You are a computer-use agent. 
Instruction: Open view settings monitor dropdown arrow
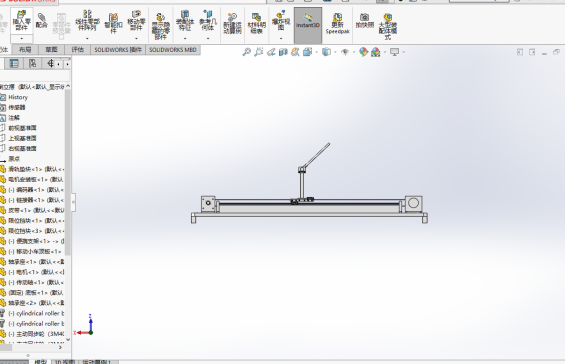coord(404,52)
